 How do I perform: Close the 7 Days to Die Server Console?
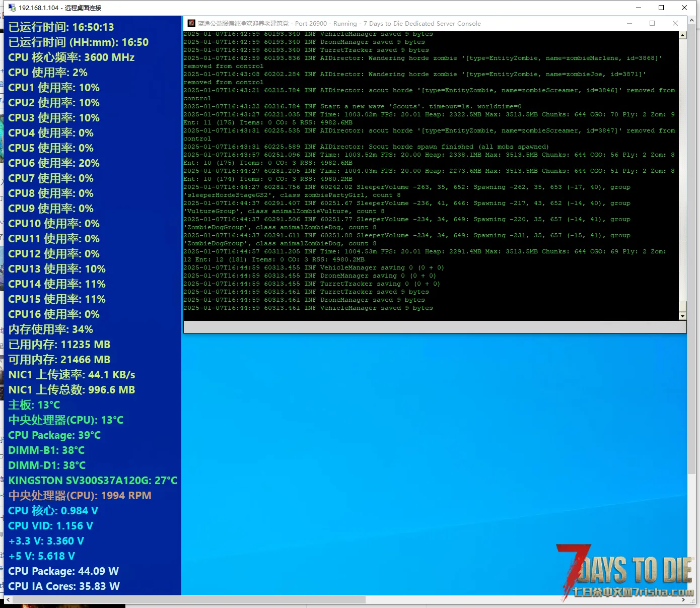(675, 23)
